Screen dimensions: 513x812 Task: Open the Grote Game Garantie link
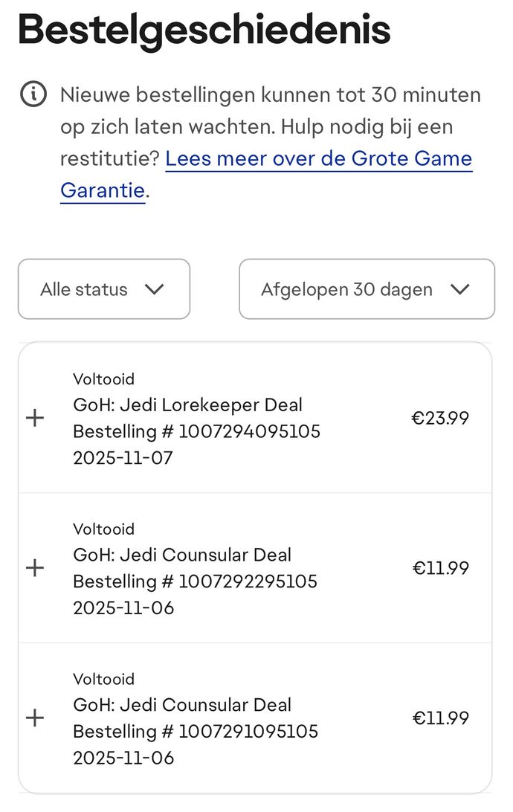[318, 159]
